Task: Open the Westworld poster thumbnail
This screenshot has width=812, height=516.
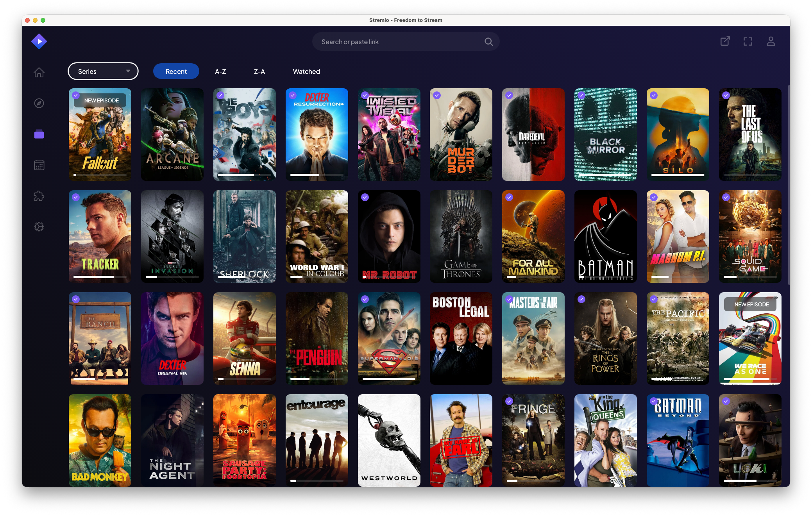Action: (389, 440)
